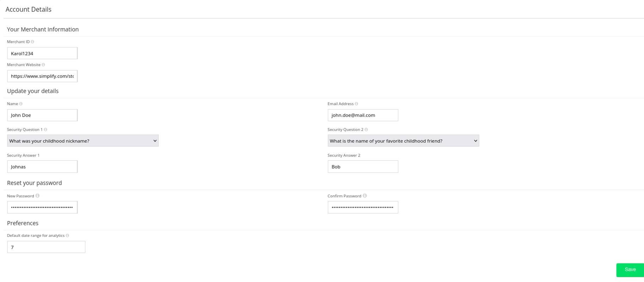The height and width of the screenshot is (282, 644).
Task: Click the info icon next to Email Address
Action: pos(356,104)
